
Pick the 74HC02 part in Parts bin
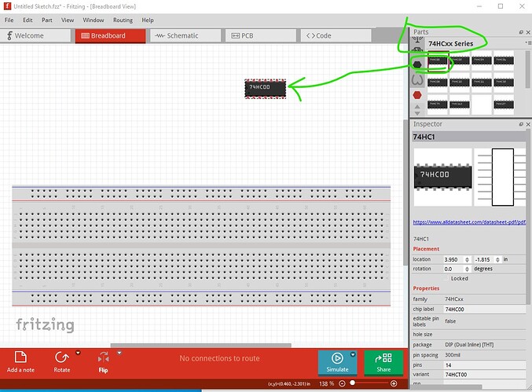460,60
